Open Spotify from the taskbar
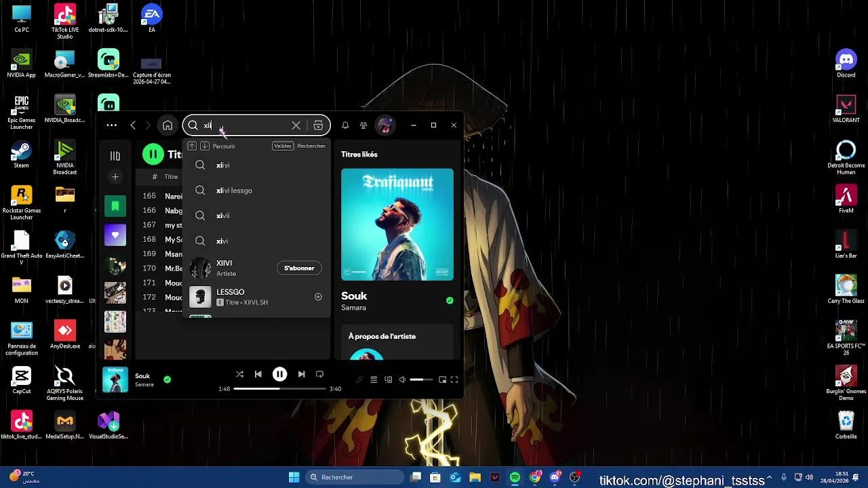The image size is (868, 488). 515,477
